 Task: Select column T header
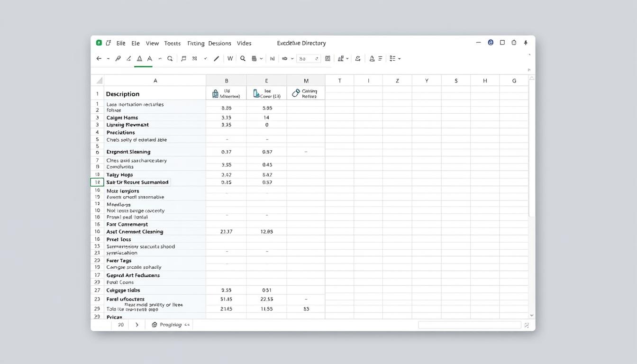point(339,81)
